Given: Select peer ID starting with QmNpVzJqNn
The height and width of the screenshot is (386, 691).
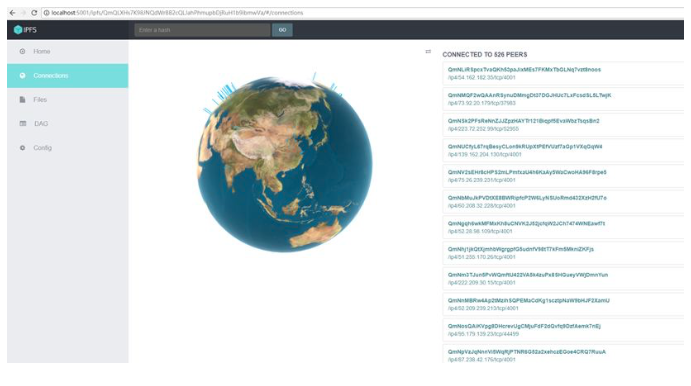Looking at the screenshot, I should tap(527, 352).
